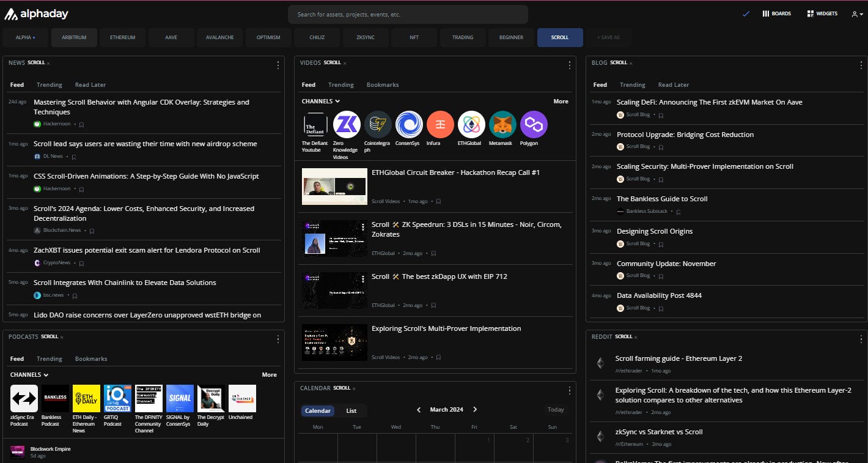Remove Scroll tag from Blog widget
The width and height of the screenshot is (868, 463).
[x=631, y=63]
